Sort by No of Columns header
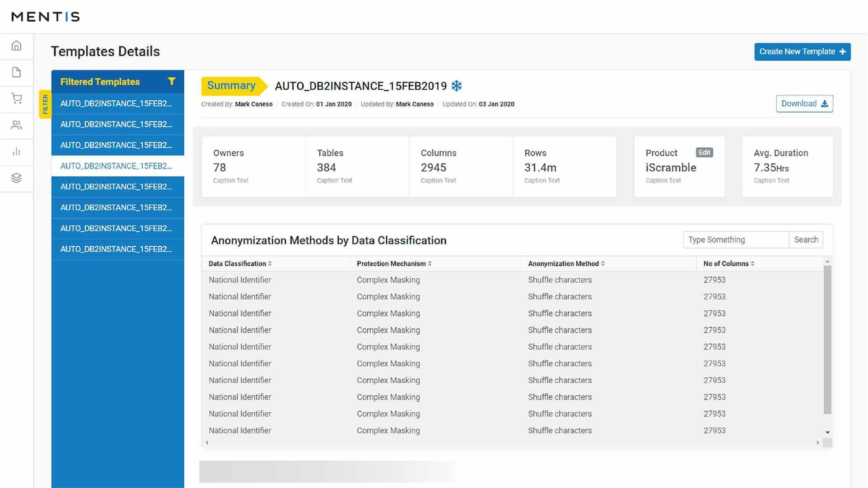The image size is (868, 488). (x=753, y=263)
